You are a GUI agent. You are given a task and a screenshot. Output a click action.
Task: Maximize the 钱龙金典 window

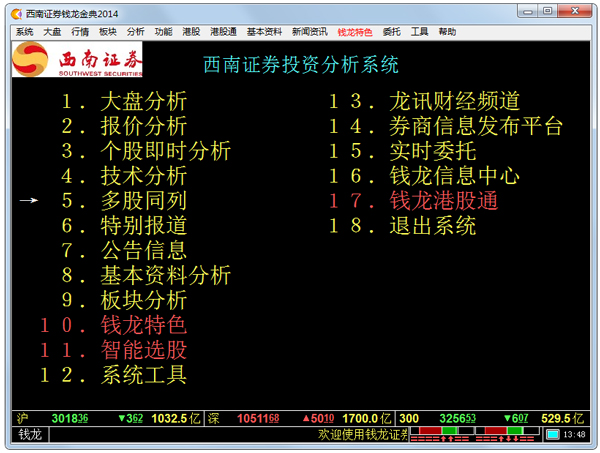[548, 11]
